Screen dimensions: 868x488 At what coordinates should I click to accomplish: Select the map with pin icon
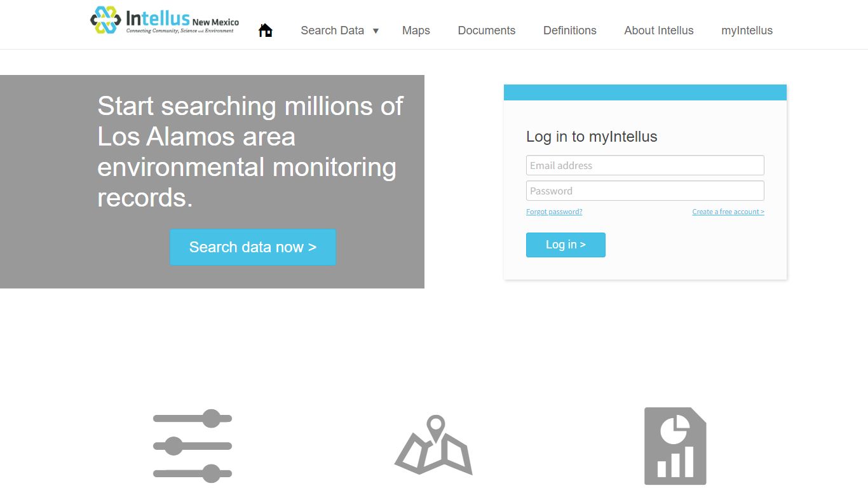tap(434, 445)
